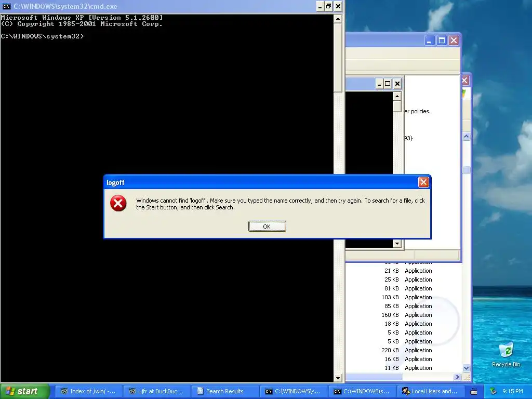Minimize the front cmd.exe window
This screenshot has width=532, height=399.
pyautogui.click(x=320, y=6)
